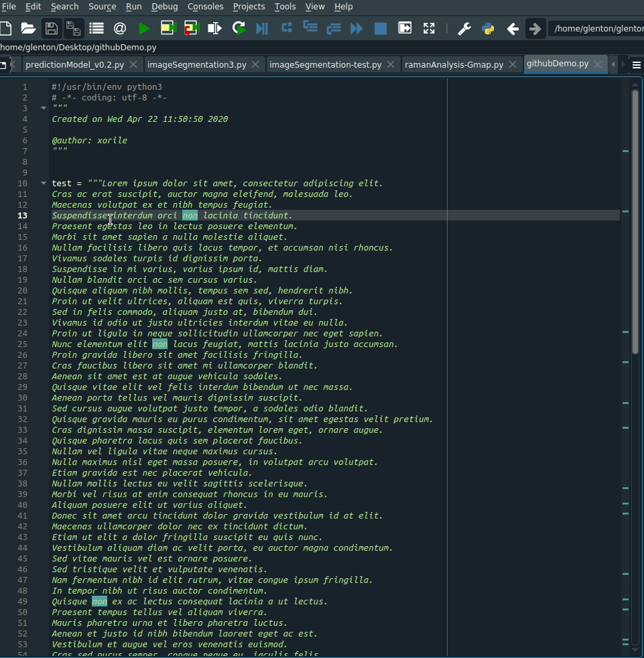644x658 pixels.
Task: Stop the running process
Action: tap(380, 28)
